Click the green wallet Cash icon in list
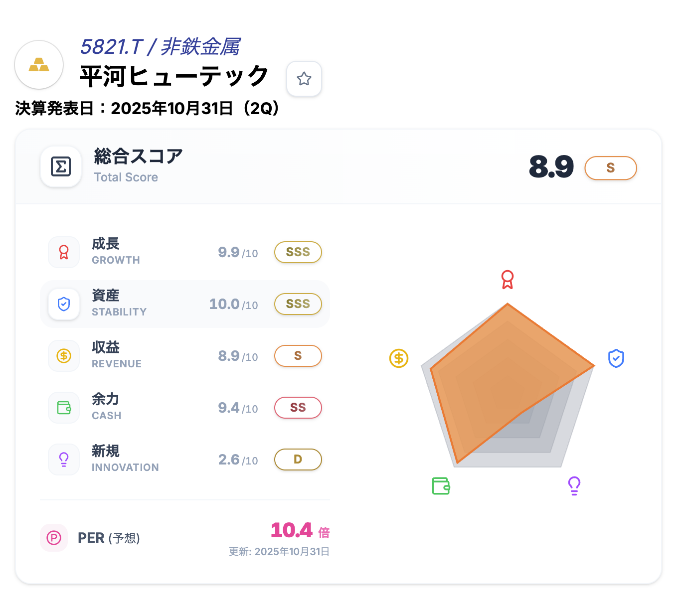Screen dimensions: 687x616 (64, 408)
